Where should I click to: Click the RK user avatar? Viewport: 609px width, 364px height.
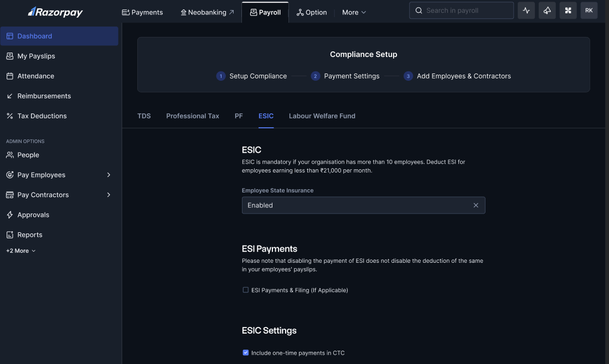tap(589, 11)
